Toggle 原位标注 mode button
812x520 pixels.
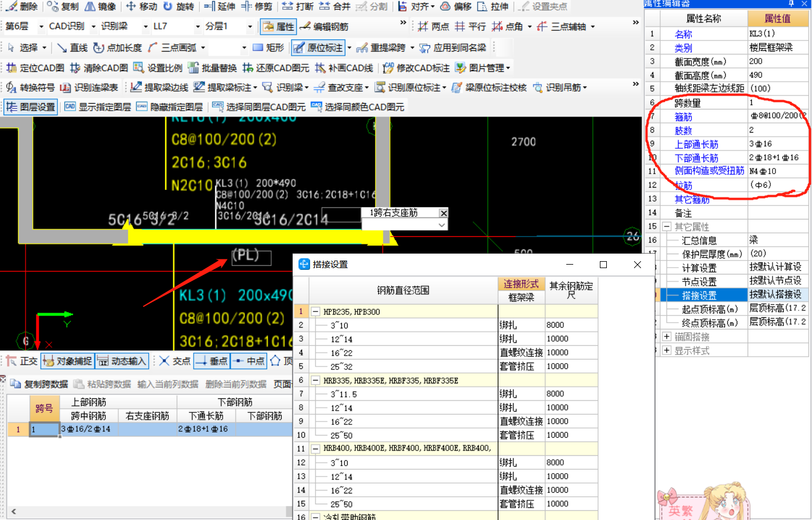click(318, 47)
